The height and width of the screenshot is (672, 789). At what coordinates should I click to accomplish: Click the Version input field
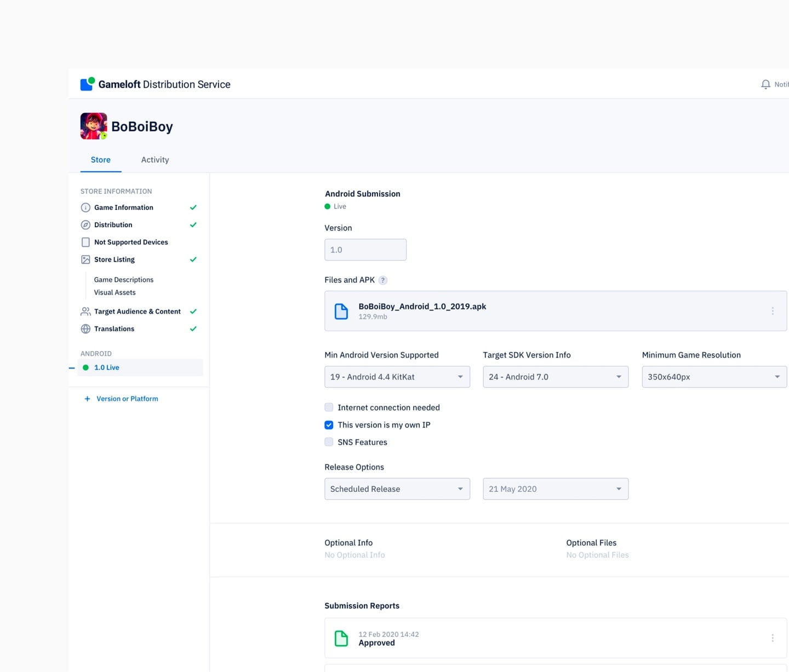[x=365, y=250]
